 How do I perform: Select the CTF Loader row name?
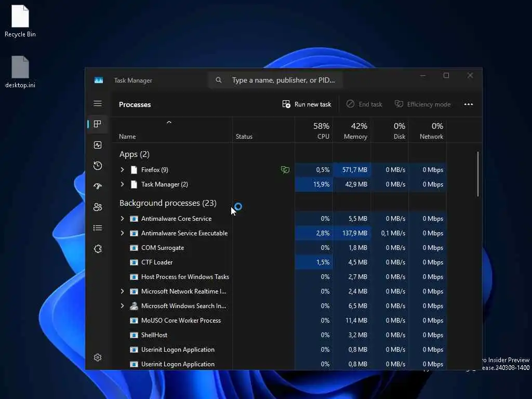coord(157,262)
